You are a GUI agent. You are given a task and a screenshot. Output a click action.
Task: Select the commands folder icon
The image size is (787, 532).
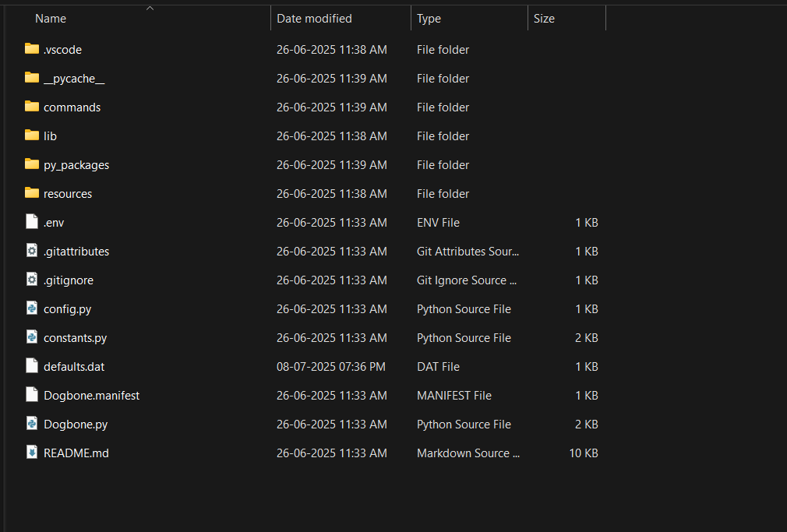[x=32, y=107]
